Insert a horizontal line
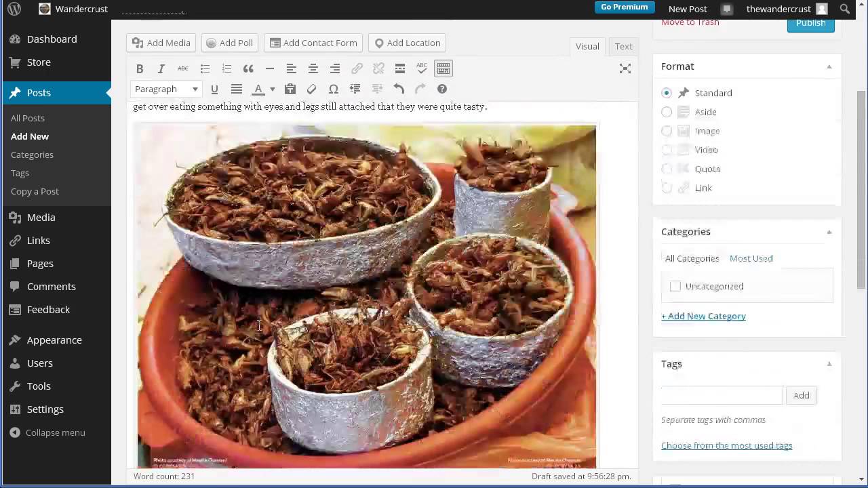The height and width of the screenshot is (488, 868). [270, 68]
